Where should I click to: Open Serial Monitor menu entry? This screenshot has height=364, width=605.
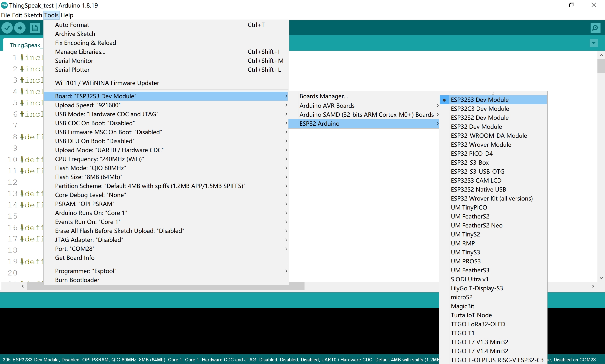(166, 61)
